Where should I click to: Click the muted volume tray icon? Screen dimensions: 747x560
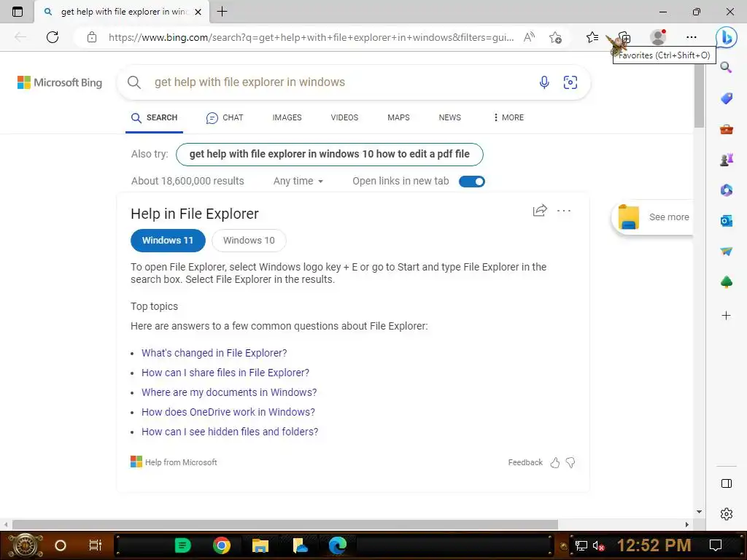click(x=598, y=545)
